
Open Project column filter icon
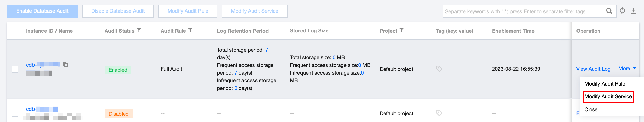402,30
